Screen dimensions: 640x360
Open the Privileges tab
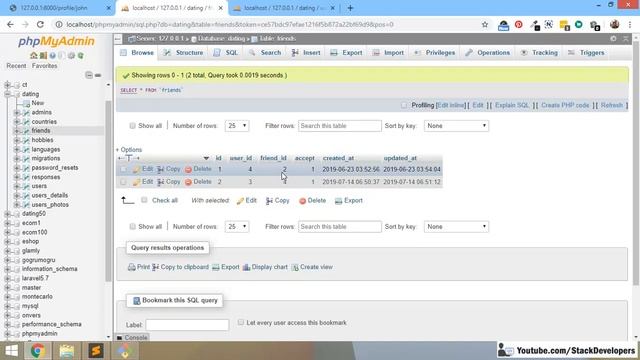point(435,53)
